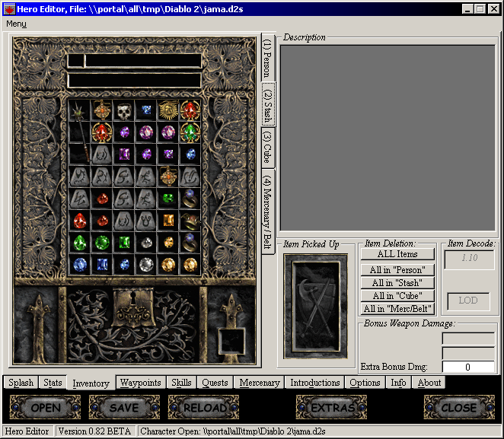Screen dimensions: 504x439
Task: Click All in "Stash" deletion button
Action: pyautogui.click(x=397, y=283)
